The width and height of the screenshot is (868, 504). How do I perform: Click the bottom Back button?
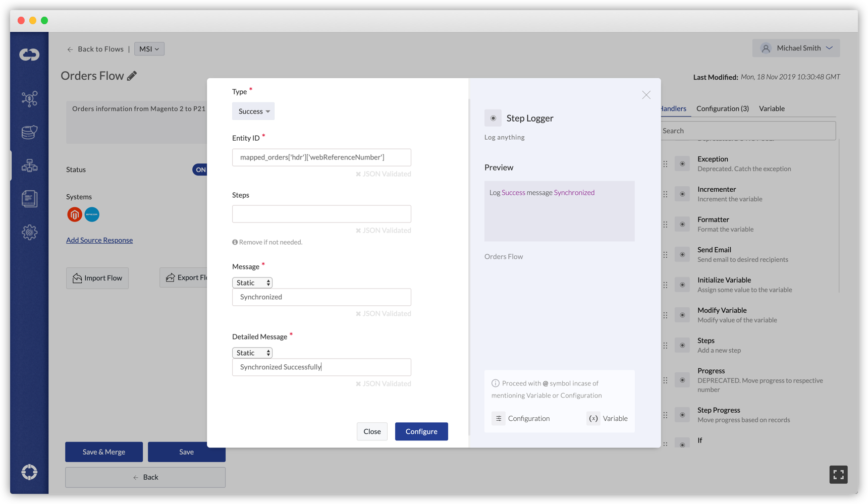coord(145,477)
